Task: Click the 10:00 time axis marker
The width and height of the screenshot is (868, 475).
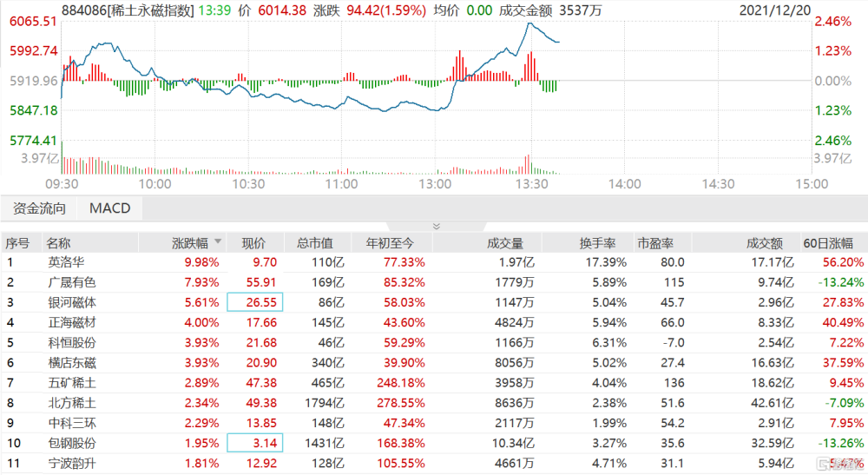Action: [155, 184]
